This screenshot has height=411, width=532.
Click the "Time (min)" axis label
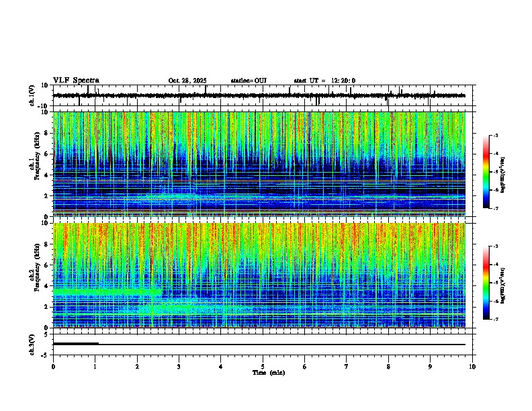point(269,373)
